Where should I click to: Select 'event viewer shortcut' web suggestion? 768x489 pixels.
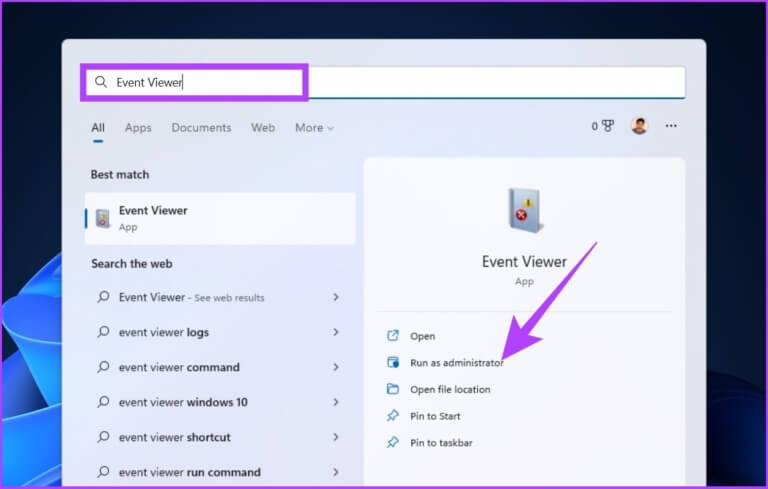[x=220, y=437]
